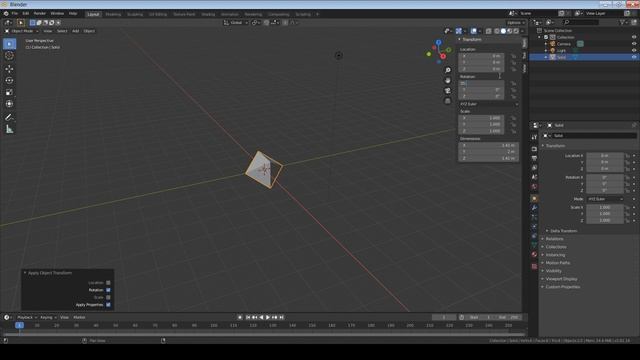The height and width of the screenshot is (360, 640).
Task: Jump to the end frame button
Action: (281, 317)
